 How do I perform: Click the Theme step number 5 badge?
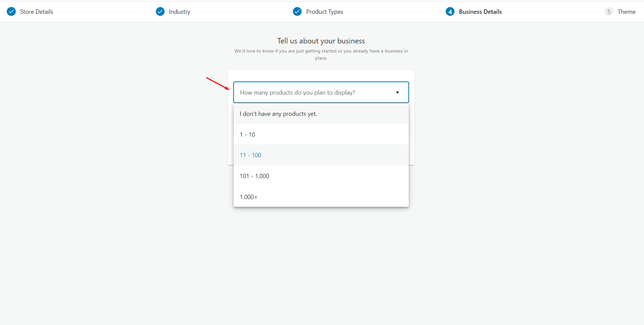pyautogui.click(x=609, y=12)
